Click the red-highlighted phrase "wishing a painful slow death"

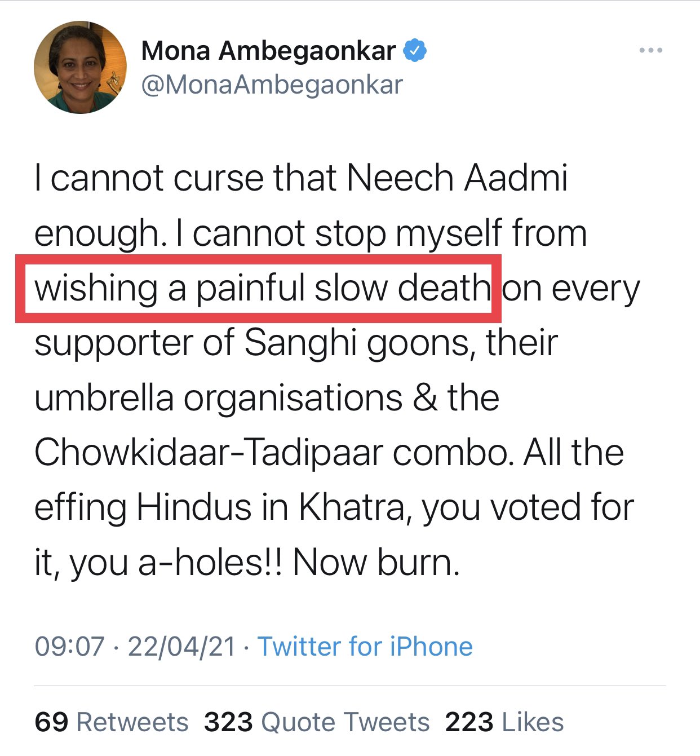coord(262,288)
